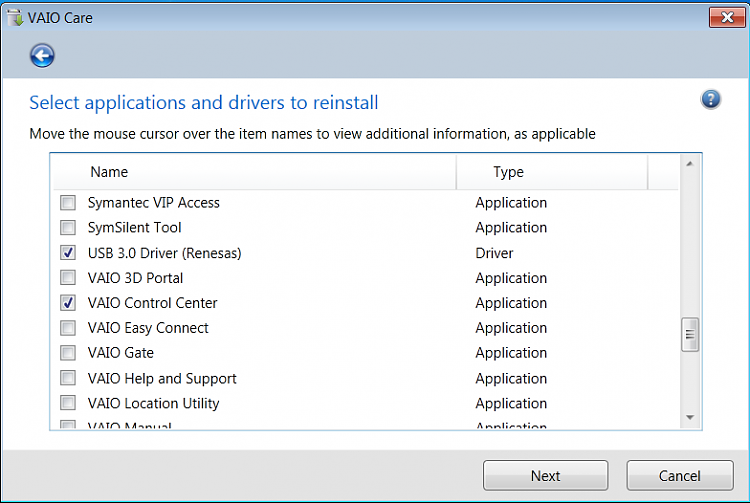Click the scrollbar up arrow
Viewport: 750px width, 503px height.
690,164
